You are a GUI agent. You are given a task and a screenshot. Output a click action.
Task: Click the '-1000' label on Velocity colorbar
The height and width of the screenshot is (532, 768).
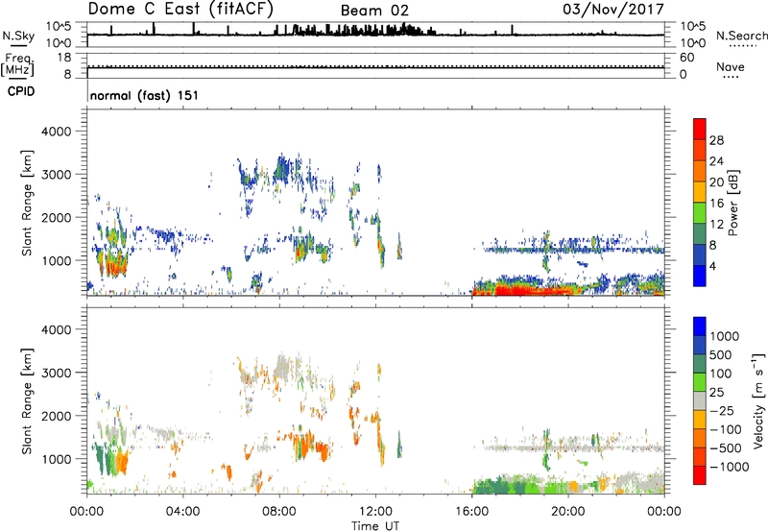click(x=730, y=467)
